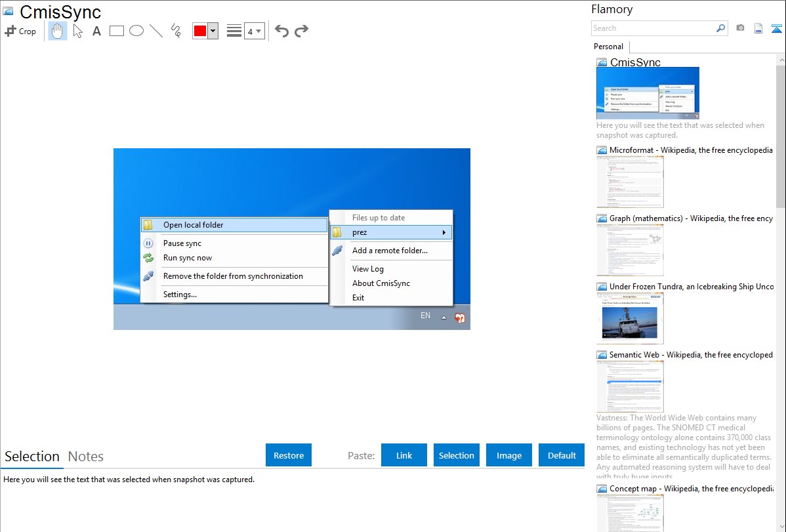
Task: Choose Open local folder menu entry
Action: coord(234,224)
